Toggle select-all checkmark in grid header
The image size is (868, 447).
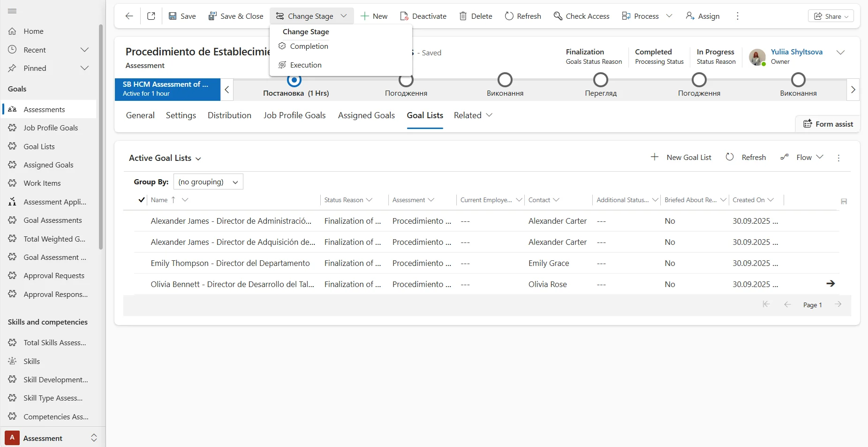(141, 200)
